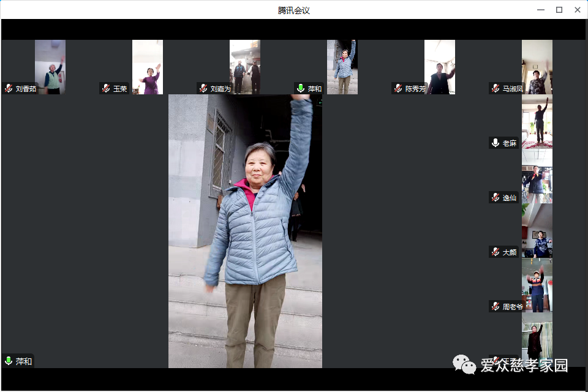Select 王荣's video thumbnail in purple

148,66
